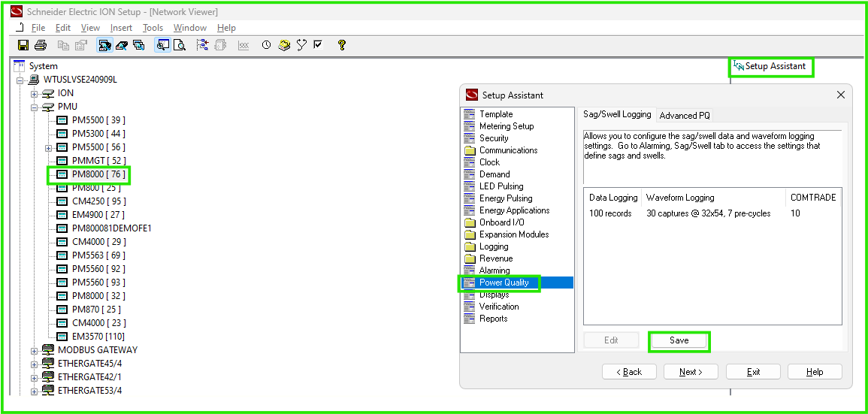Click the stethoscope toolbar icon
The width and height of the screenshot is (868, 414).
click(x=301, y=45)
